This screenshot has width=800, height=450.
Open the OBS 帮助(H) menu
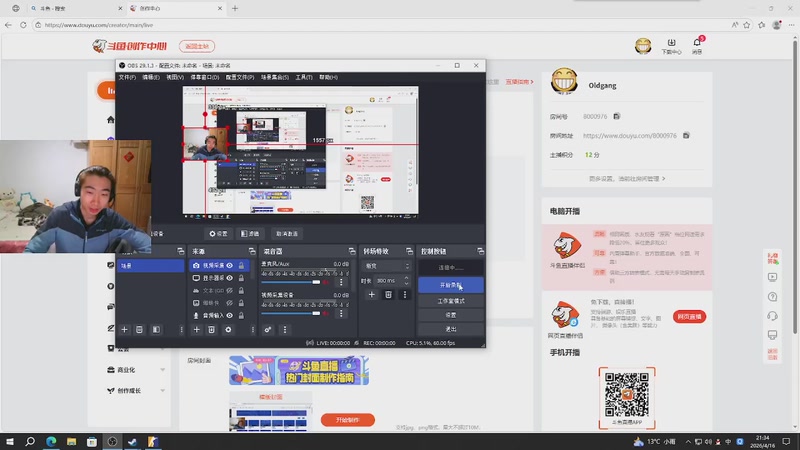328,77
